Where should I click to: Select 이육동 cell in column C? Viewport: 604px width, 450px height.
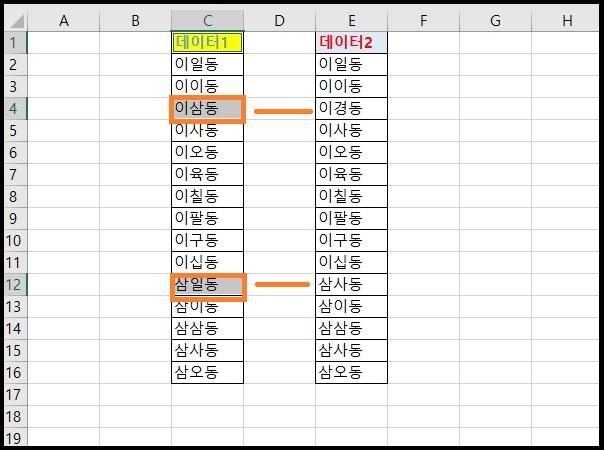pos(208,175)
